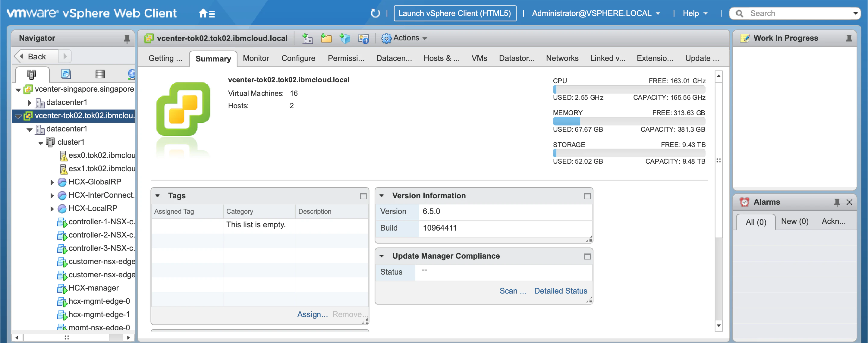
Task: Expand the HCX-LocalRP resource pool
Action: tap(52, 209)
